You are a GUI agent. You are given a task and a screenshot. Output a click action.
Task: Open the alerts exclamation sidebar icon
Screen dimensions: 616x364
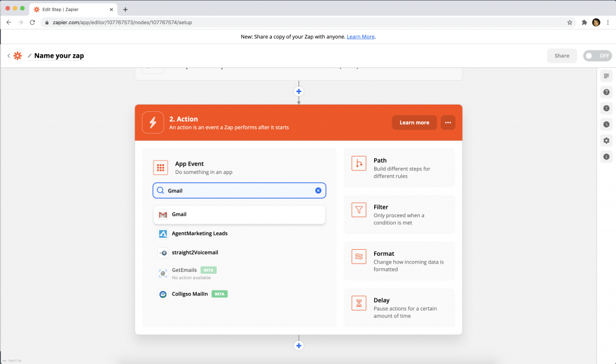[x=606, y=108]
